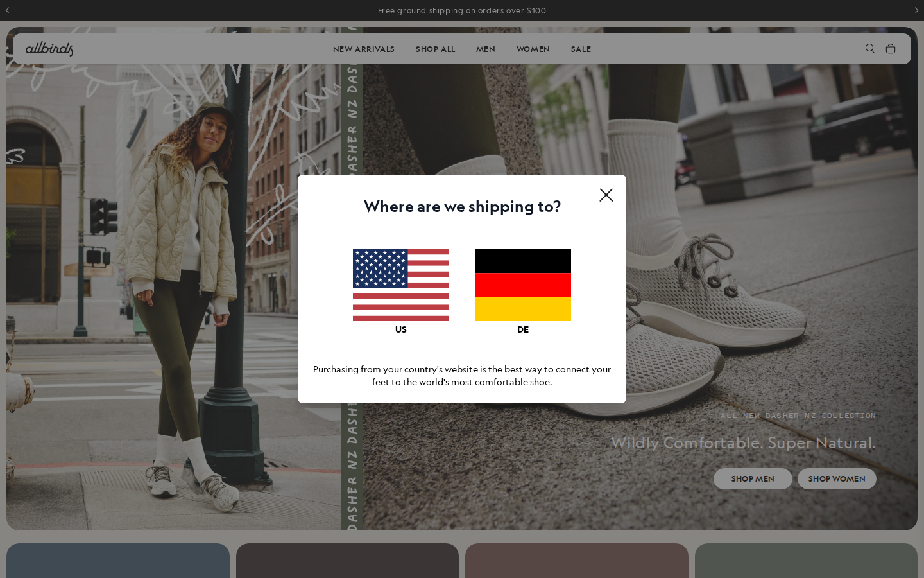
Task: Go to Allbirds logo homepage
Action: click(x=49, y=49)
